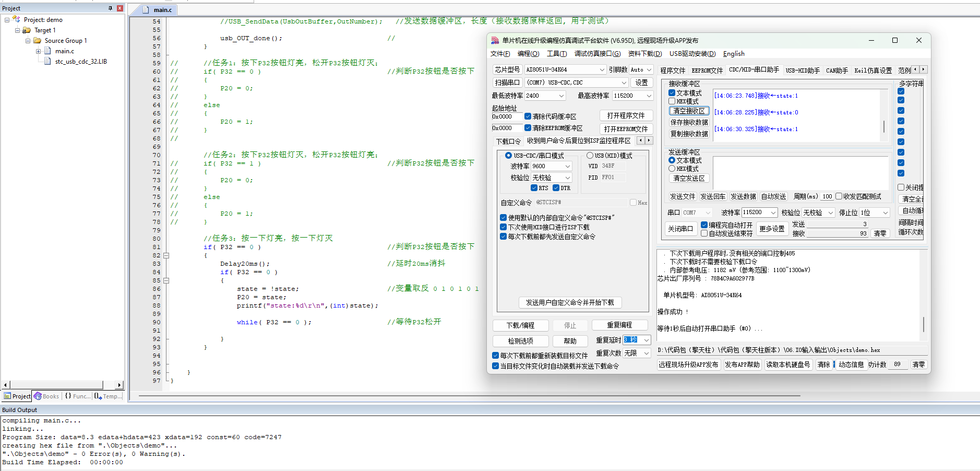
Task: Click the 打开程序文件 button
Action: [626, 115]
